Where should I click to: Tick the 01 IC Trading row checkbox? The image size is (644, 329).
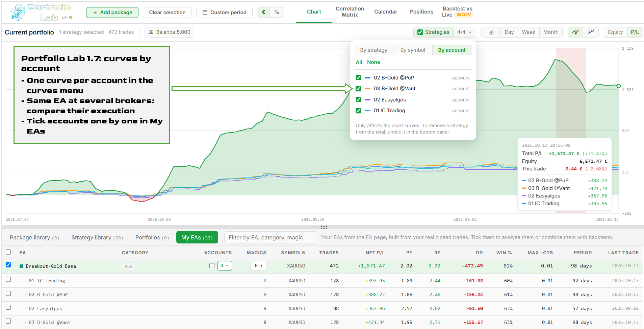click(x=8, y=280)
